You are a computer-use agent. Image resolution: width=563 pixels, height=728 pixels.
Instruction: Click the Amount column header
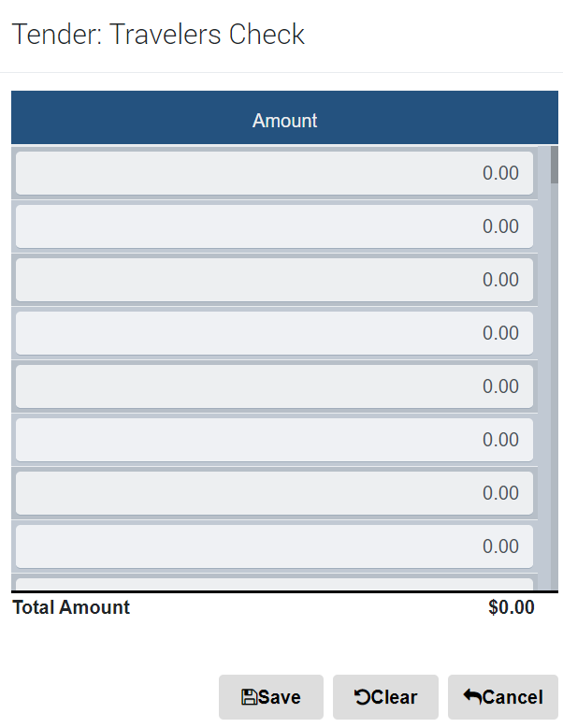tap(284, 121)
